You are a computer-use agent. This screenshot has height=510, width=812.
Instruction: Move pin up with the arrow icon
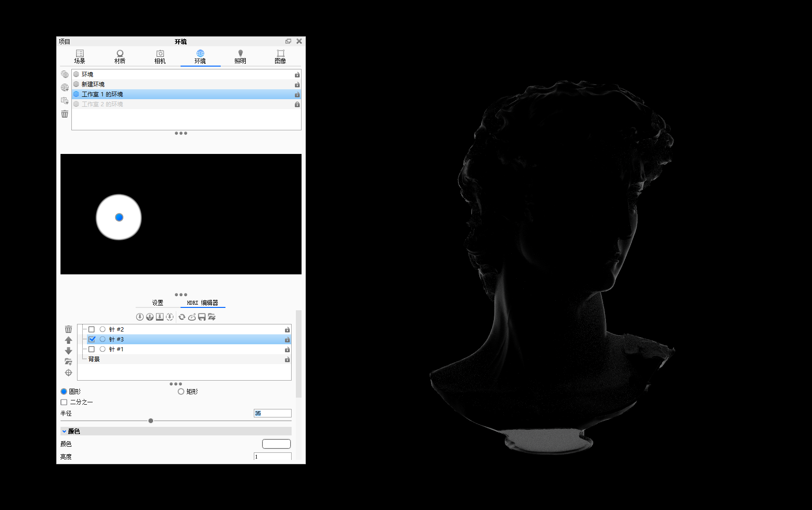coord(69,340)
